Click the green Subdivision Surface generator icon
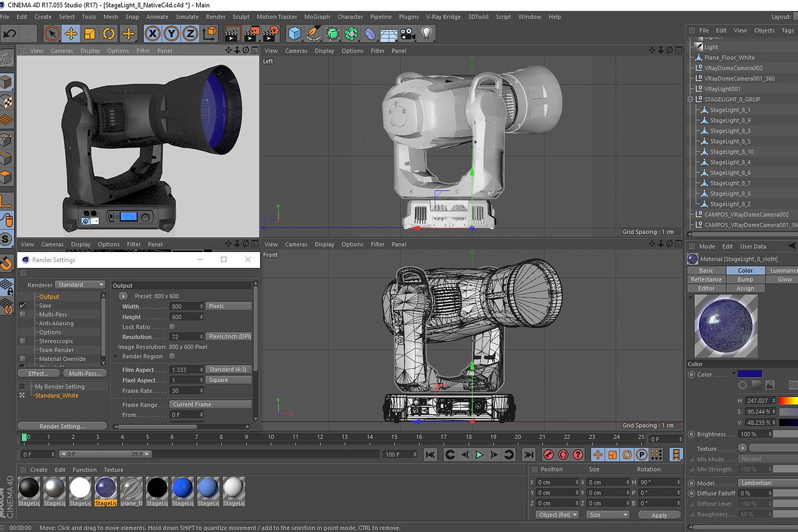This screenshot has width=798, height=532. tap(332, 33)
